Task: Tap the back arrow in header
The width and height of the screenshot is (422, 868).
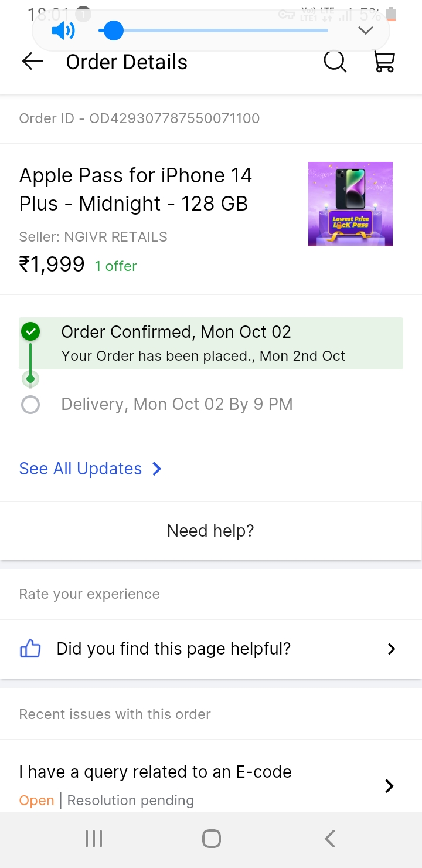Action: tap(33, 62)
